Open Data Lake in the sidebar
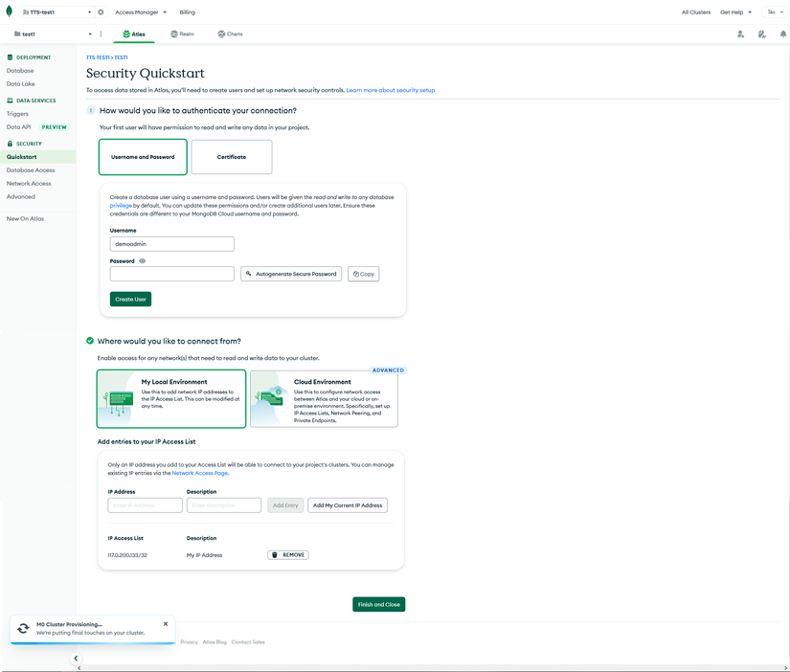Image resolution: width=790 pixels, height=672 pixels. (21, 83)
